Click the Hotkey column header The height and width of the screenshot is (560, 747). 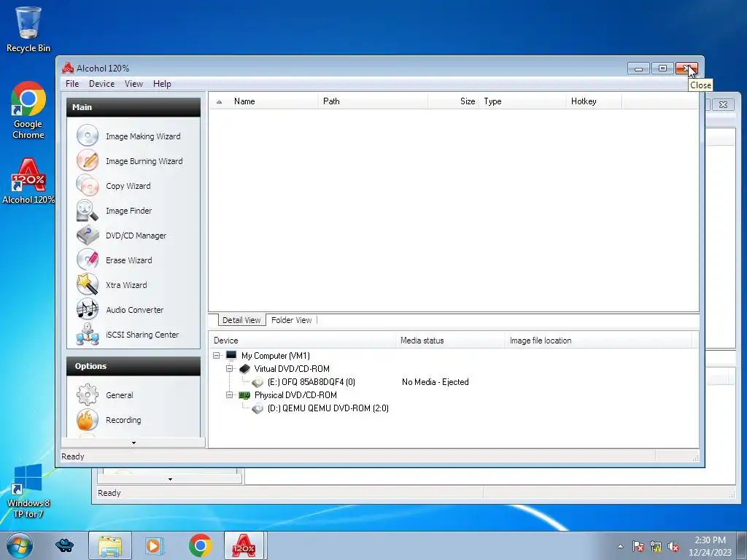[594, 101]
